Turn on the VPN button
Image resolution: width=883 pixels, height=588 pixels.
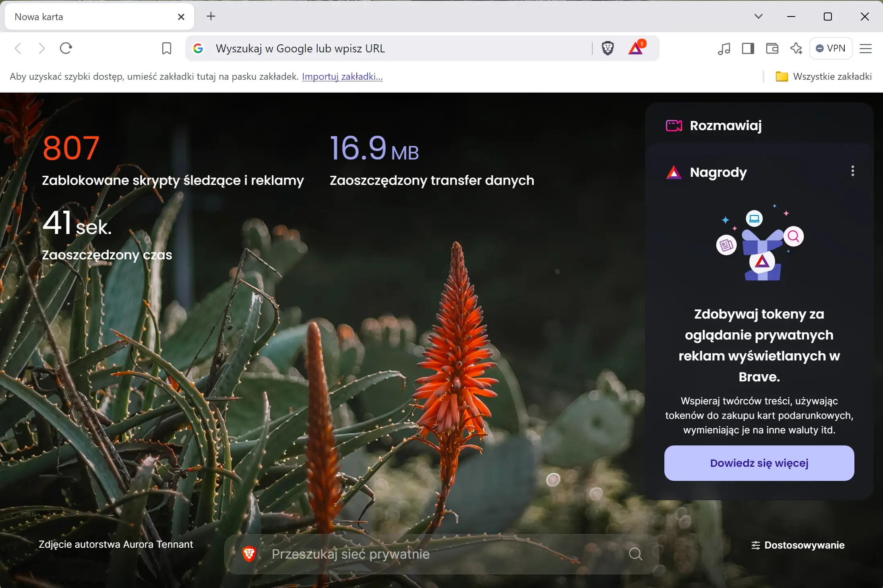pos(831,48)
